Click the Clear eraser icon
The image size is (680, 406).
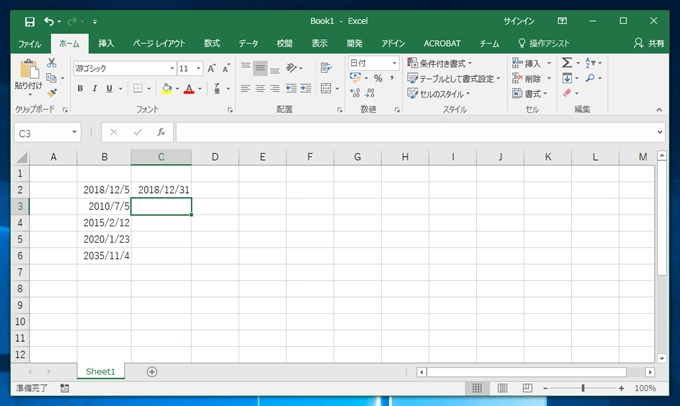pyautogui.click(x=567, y=93)
